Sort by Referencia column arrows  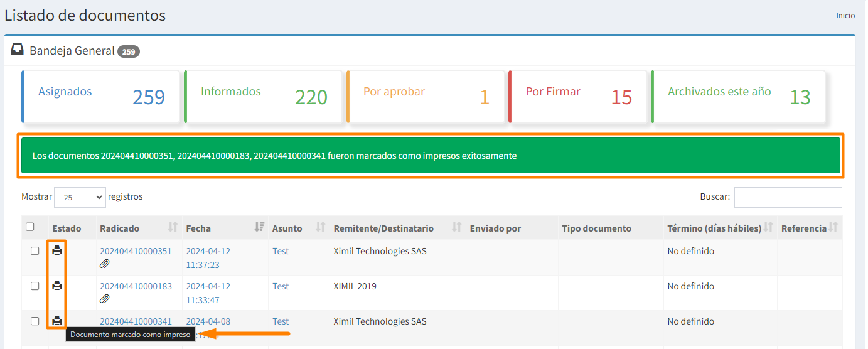coord(833,227)
